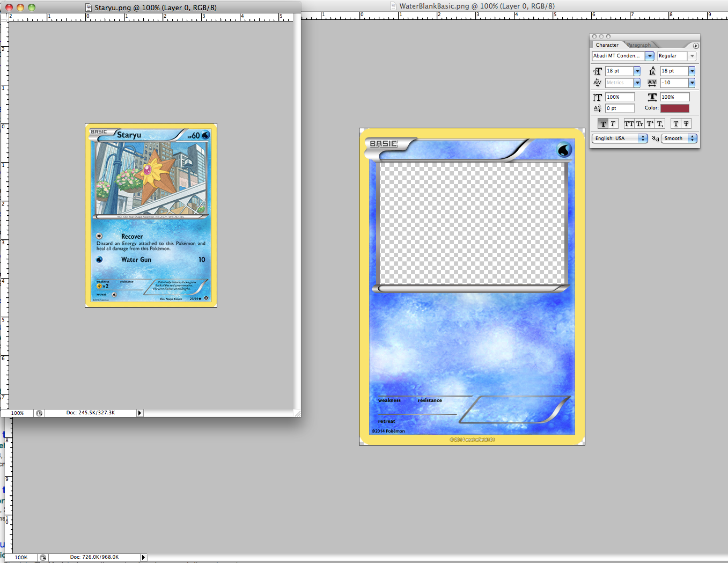Screen dimensions: 728x563
Task: Toggle Faux Bold in Character panel
Action: point(603,124)
